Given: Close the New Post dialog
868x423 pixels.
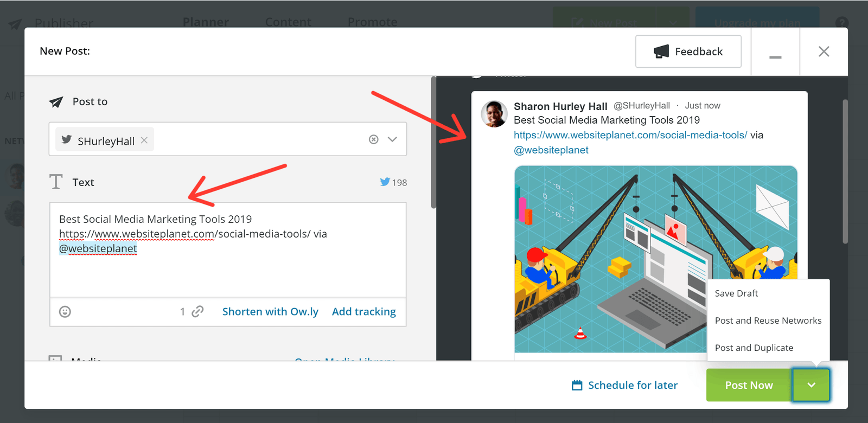Looking at the screenshot, I should (824, 52).
